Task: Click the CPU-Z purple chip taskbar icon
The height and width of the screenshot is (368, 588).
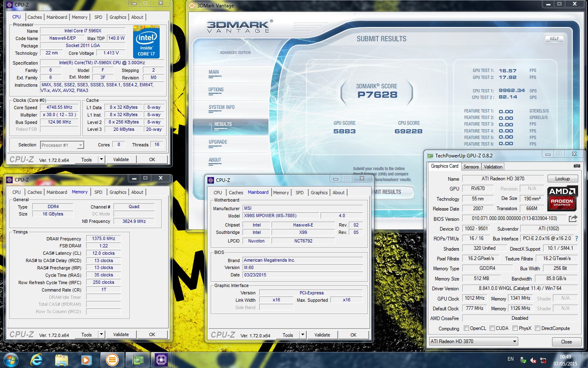Action: (161, 360)
